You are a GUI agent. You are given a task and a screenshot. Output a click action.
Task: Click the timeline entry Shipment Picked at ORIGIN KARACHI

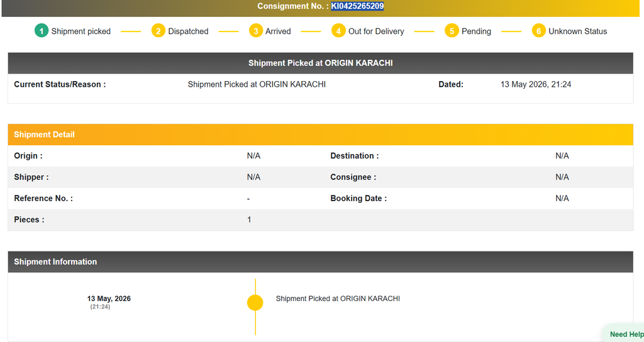coord(338,299)
